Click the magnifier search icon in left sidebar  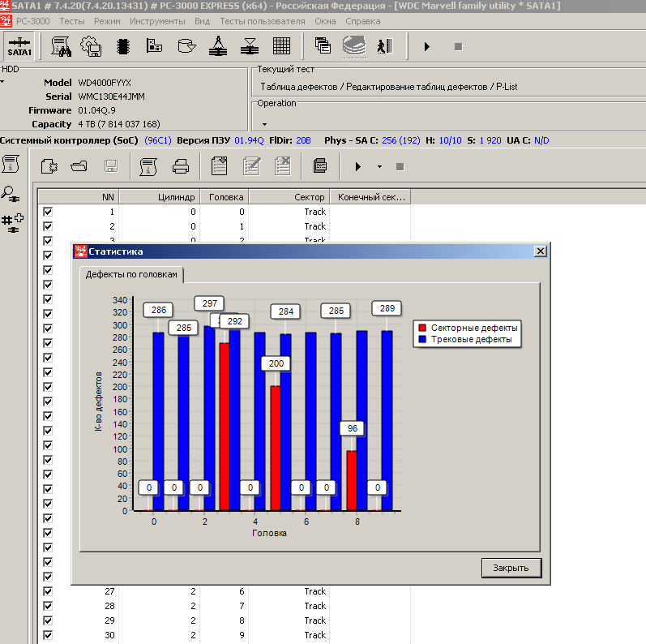click(11, 193)
